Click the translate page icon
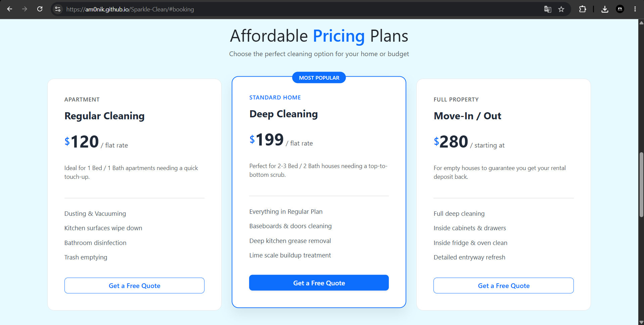644x325 pixels. [x=548, y=9]
